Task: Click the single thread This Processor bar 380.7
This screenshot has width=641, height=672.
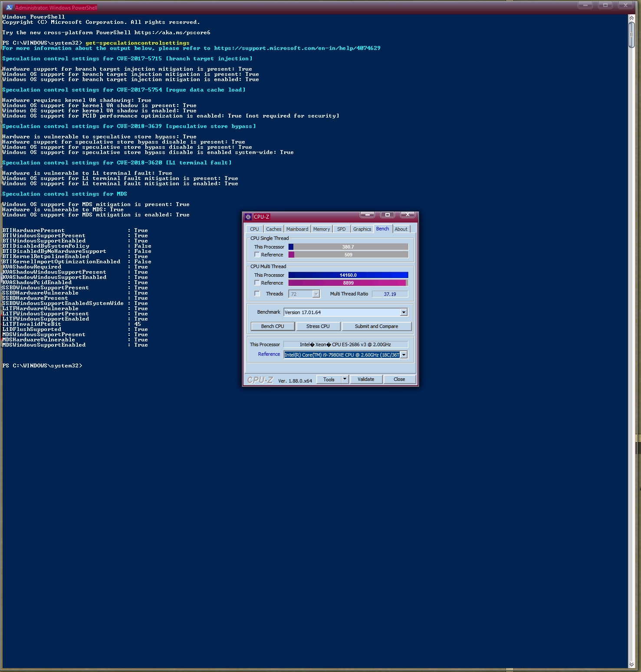Action: tap(348, 247)
